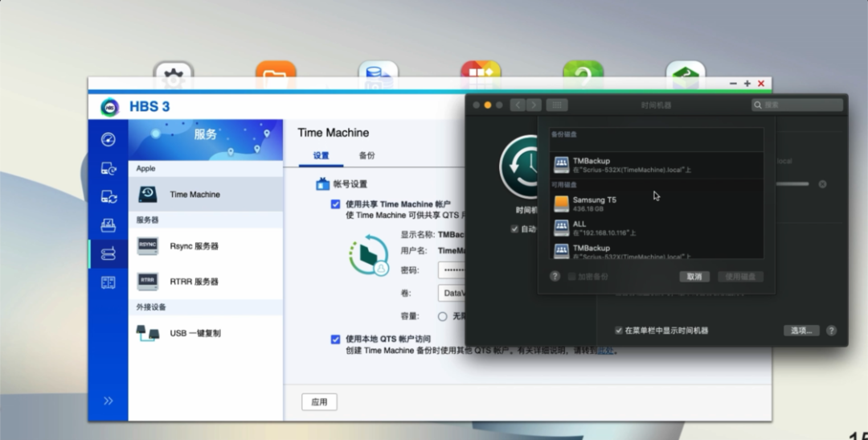
Task: Select TMBackup under 可用磁盘
Action: [657, 250]
